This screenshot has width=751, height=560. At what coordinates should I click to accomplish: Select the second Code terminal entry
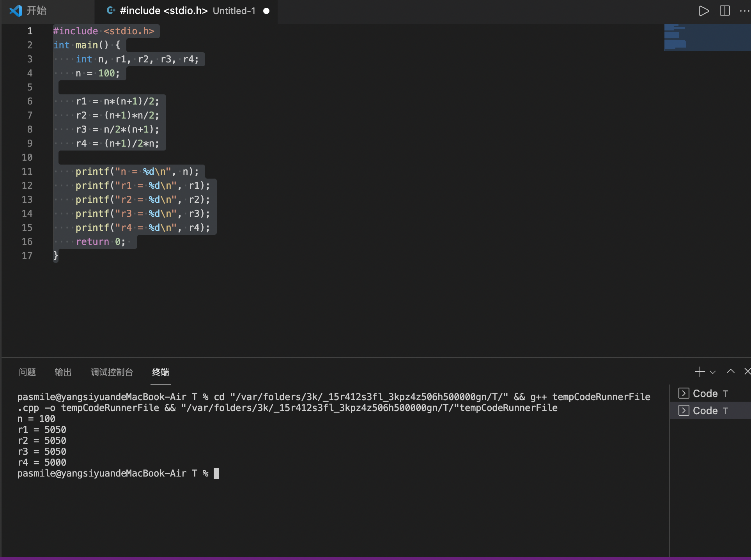tap(705, 411)
